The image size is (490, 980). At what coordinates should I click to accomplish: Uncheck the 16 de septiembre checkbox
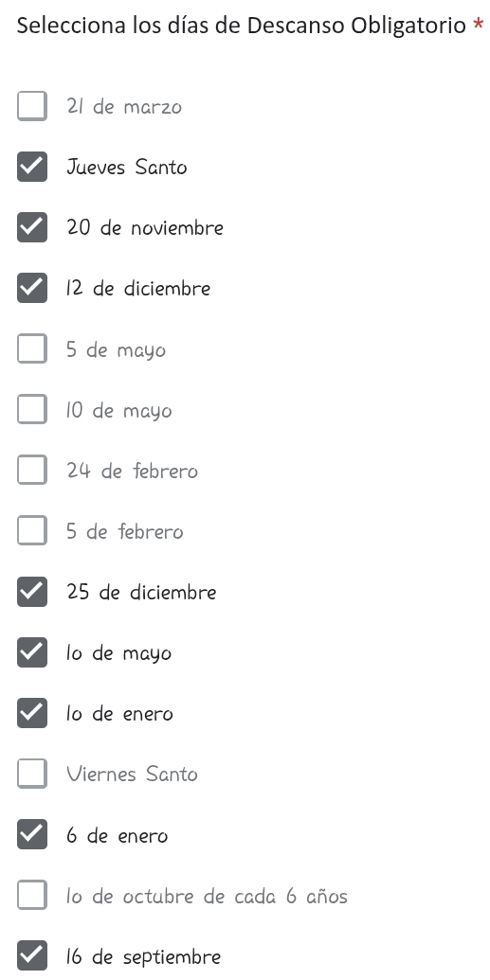pos(32,955)
